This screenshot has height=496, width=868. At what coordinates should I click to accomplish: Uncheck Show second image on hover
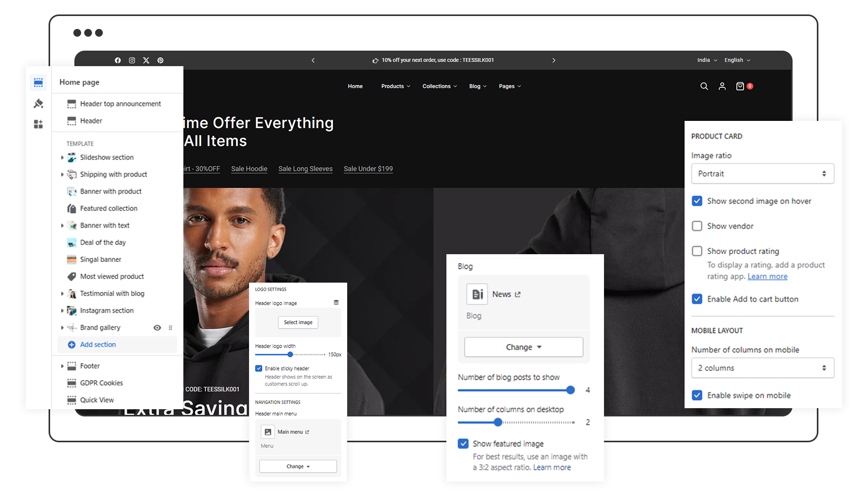pos(697,201)
